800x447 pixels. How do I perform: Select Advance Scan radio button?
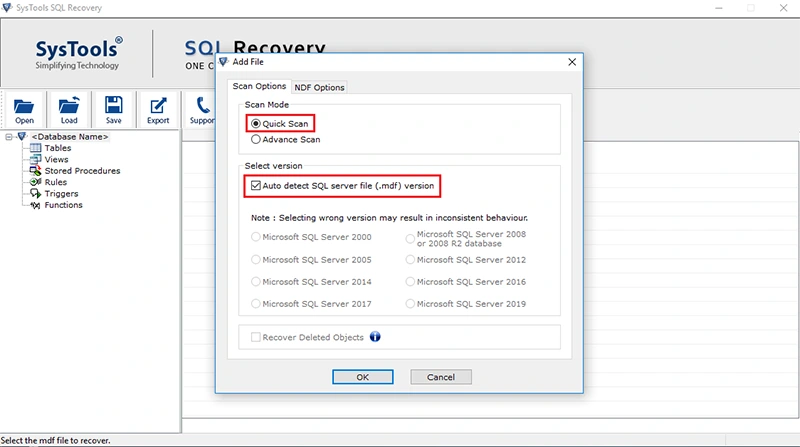[x=256, y=139]
